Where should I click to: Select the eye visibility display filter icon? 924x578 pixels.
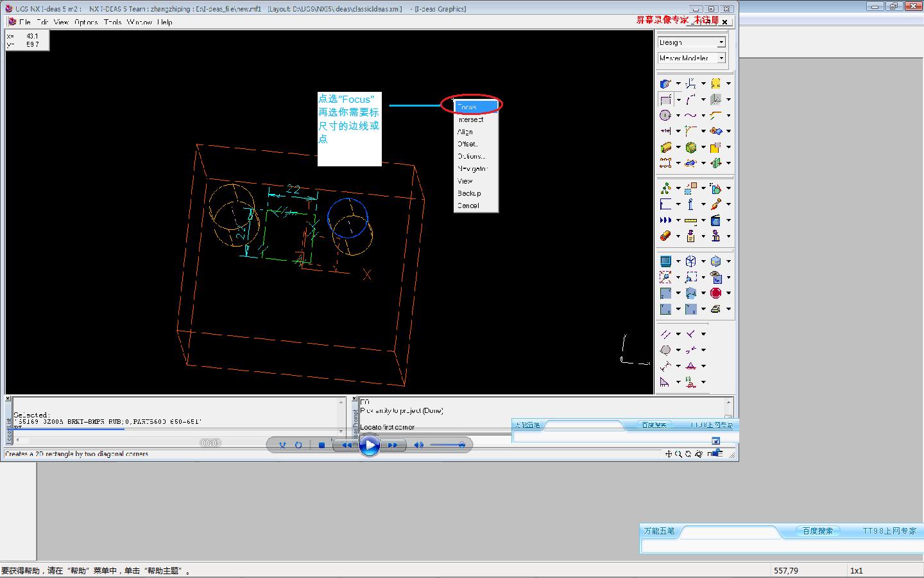[715, 277]
